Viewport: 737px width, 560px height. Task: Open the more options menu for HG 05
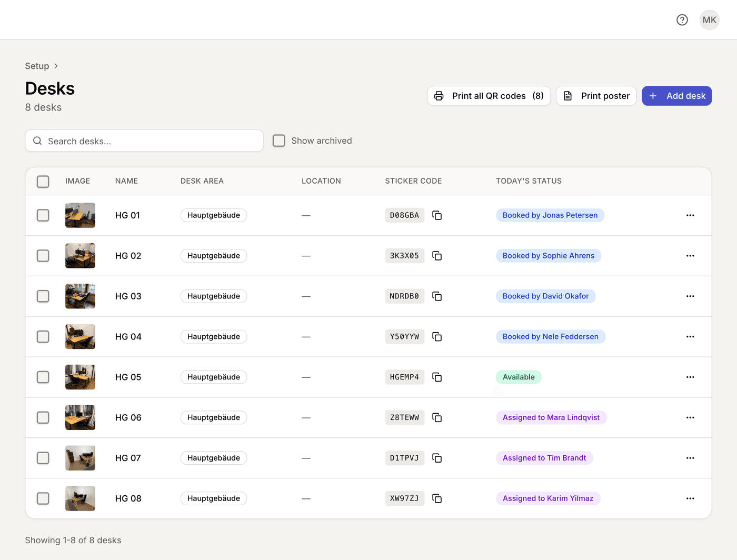(x=690, y=377)
